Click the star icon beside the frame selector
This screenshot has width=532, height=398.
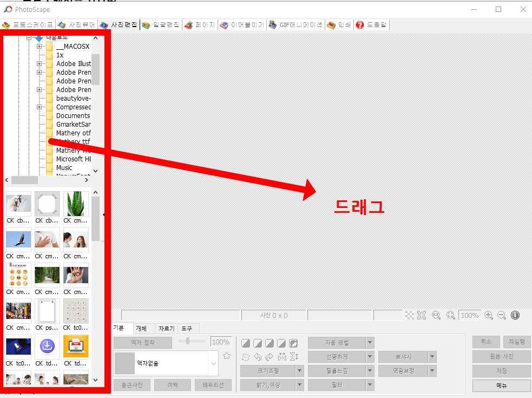click(226, 356)
